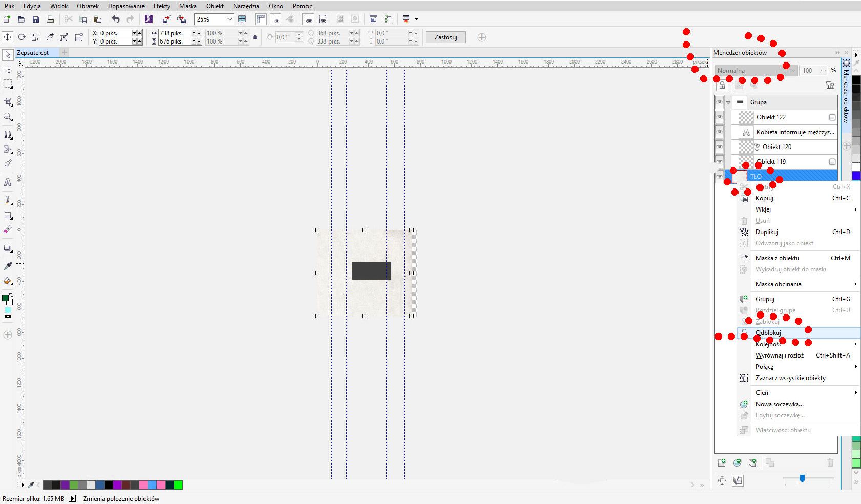Click Duplikuj in the context menu

[x=767, y=232]
